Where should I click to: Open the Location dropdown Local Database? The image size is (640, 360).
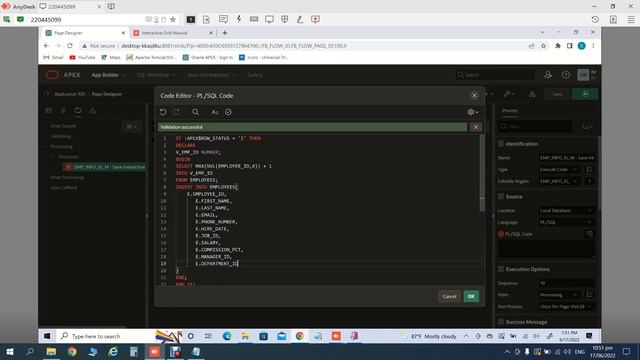click(x=566, y=211)
